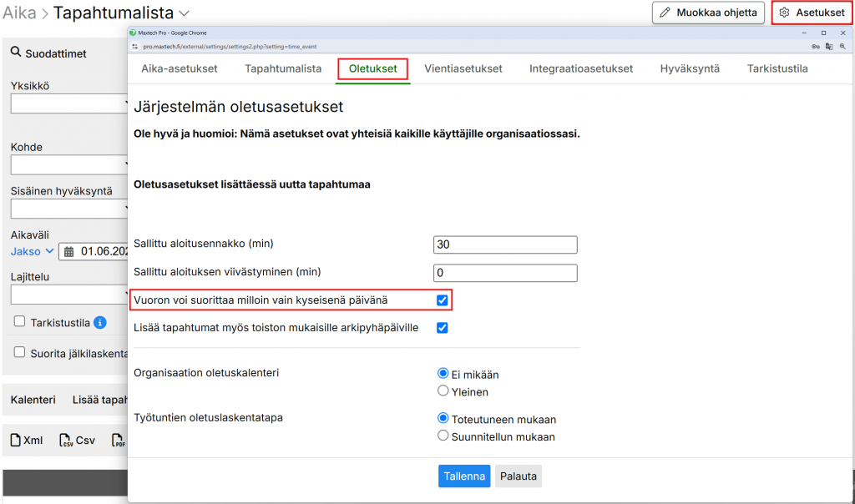Enable the Tarkistustila checkbox in filters
The image size is (855, 504).
[19, 321]
